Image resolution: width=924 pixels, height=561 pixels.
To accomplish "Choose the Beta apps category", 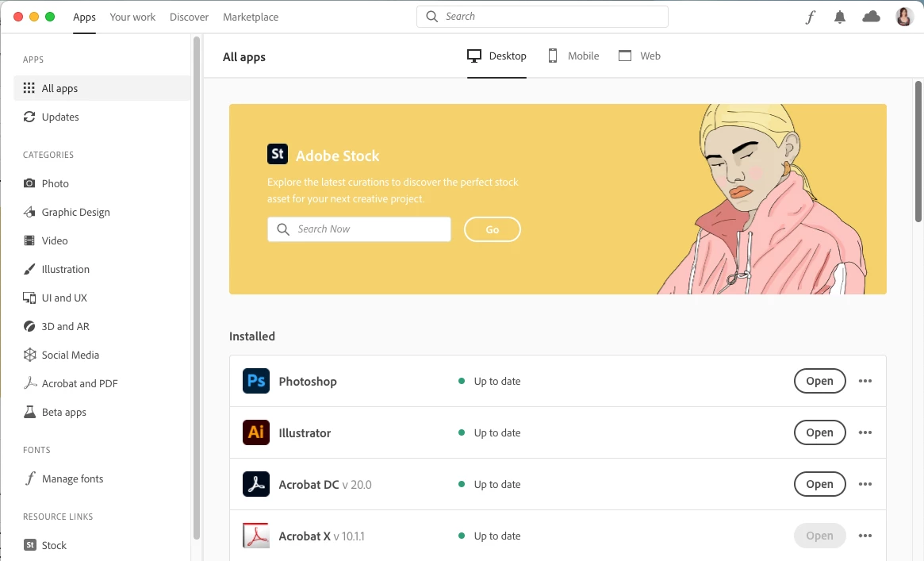I will point(54,412).
